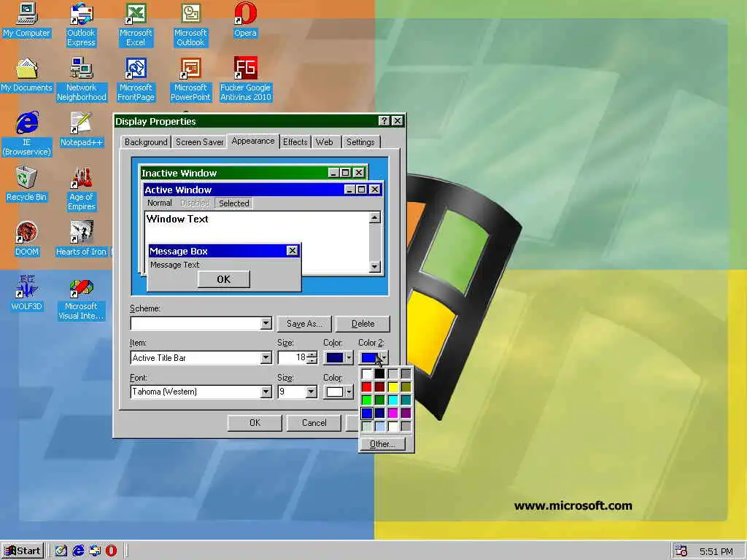Switch to the Web tab

(325, 142)
